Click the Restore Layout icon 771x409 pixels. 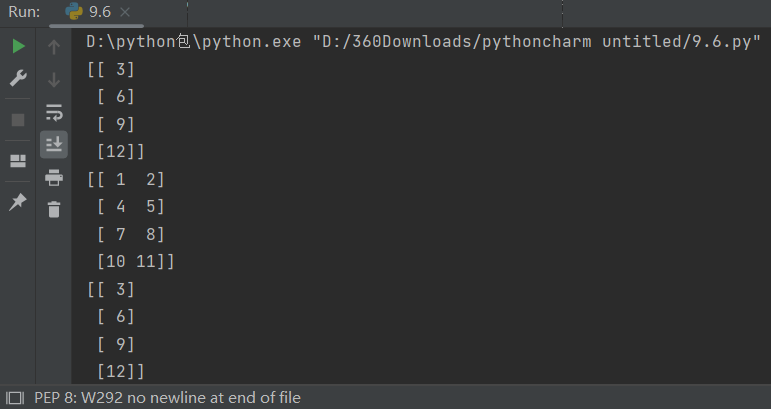click(x=18, y=161)
